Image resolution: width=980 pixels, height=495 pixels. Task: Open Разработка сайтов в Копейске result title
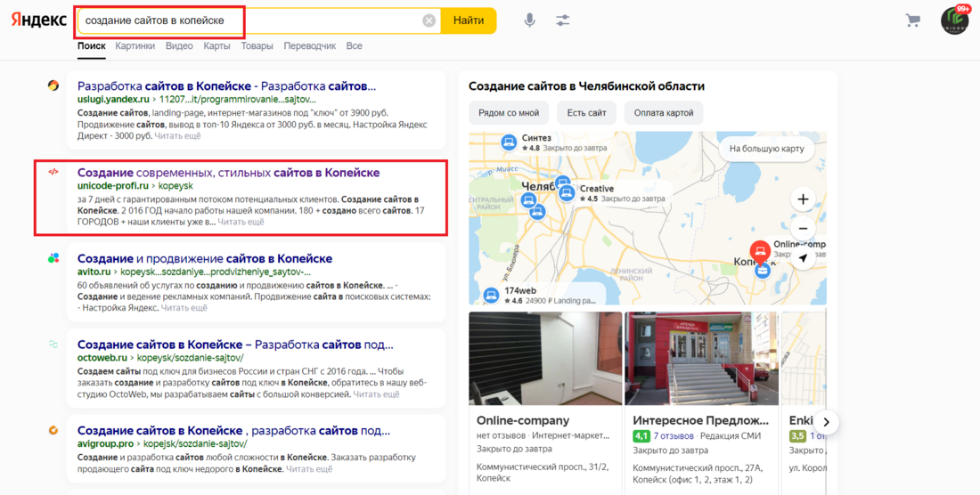tap(227, 86)
